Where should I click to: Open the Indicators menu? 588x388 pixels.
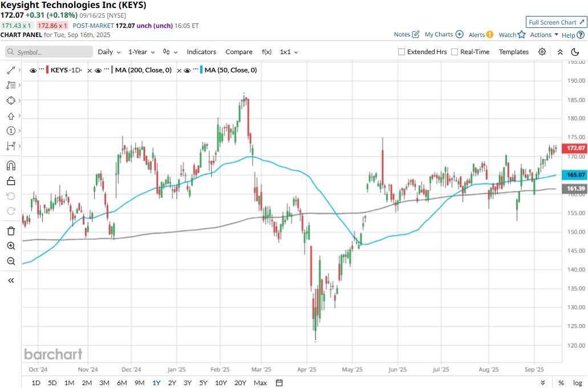(x=201, y=52)
